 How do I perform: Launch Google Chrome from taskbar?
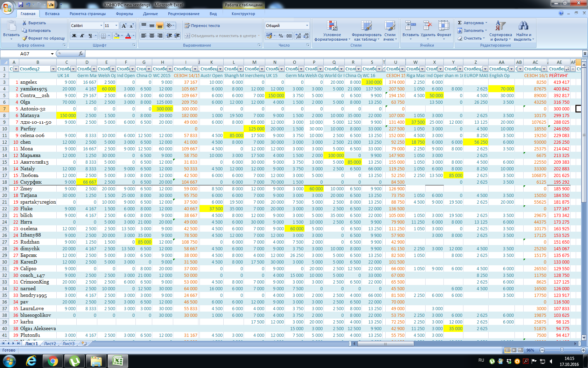click(x=53, y=361)
